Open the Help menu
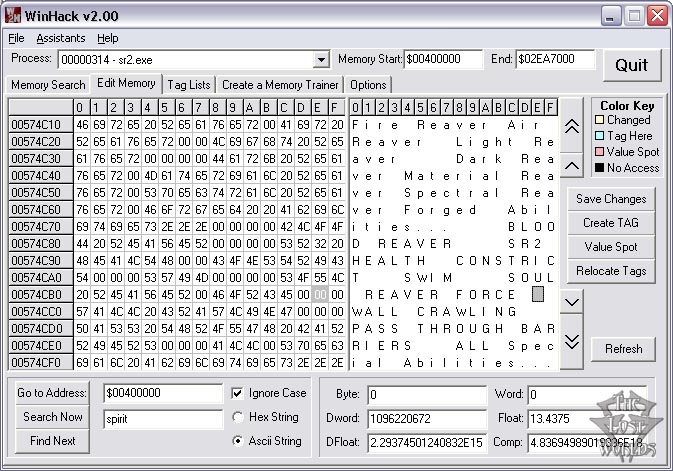The height and width of the screenshot is (471, 673). 107,38
